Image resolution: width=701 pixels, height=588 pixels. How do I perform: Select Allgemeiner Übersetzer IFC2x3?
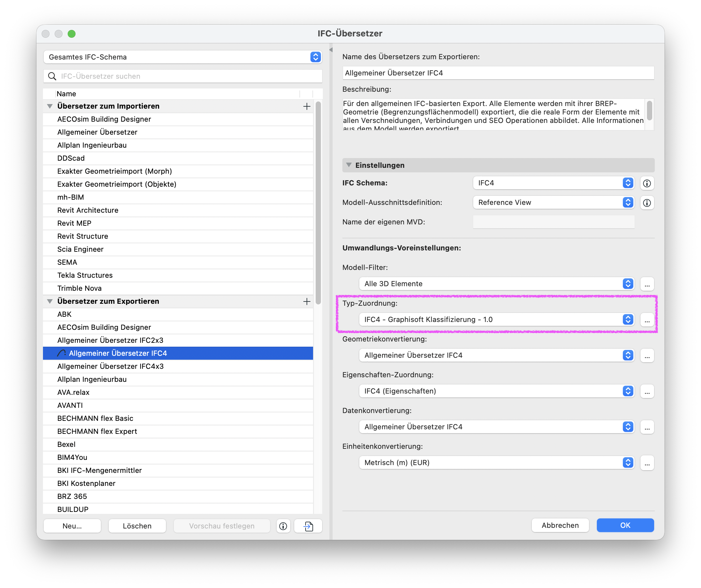178,341
